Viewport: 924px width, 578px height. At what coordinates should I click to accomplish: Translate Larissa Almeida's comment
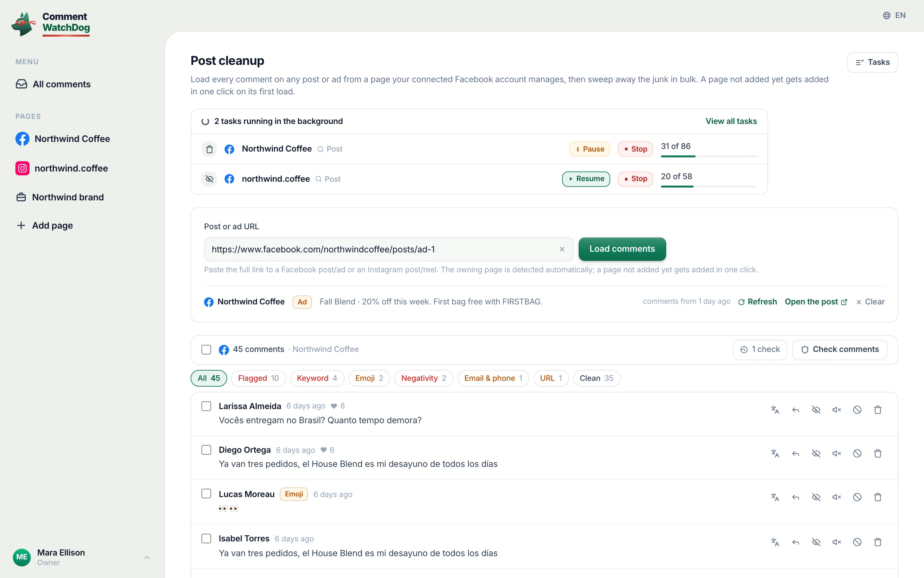pos(775,410)
